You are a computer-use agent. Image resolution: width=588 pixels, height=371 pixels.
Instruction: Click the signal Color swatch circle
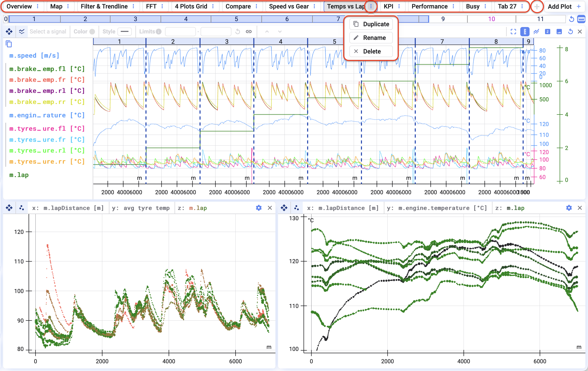[x=92, y=32]
